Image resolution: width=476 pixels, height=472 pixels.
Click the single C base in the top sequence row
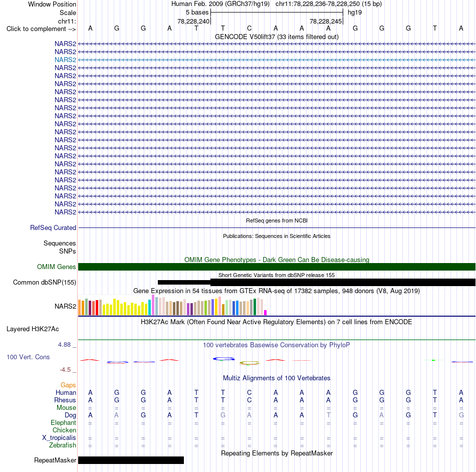coord(249,28)
